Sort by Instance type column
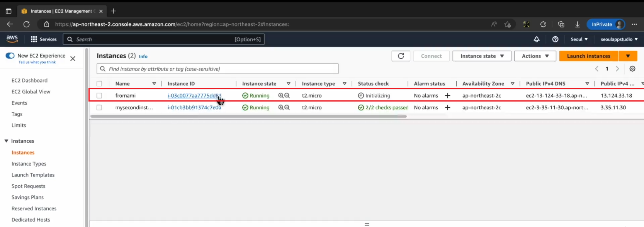644x227 pixels. pyautogui.click(x=345, y=83)
